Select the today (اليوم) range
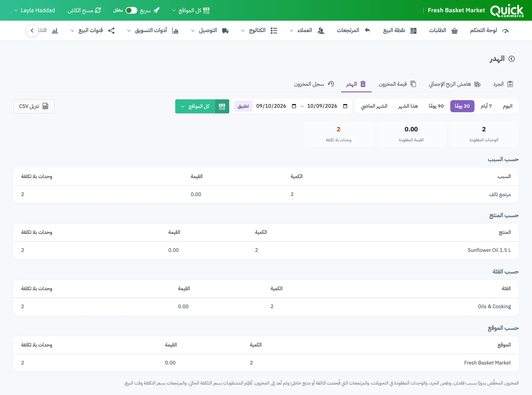Screen dimensions: 532x395 (507, 106)
